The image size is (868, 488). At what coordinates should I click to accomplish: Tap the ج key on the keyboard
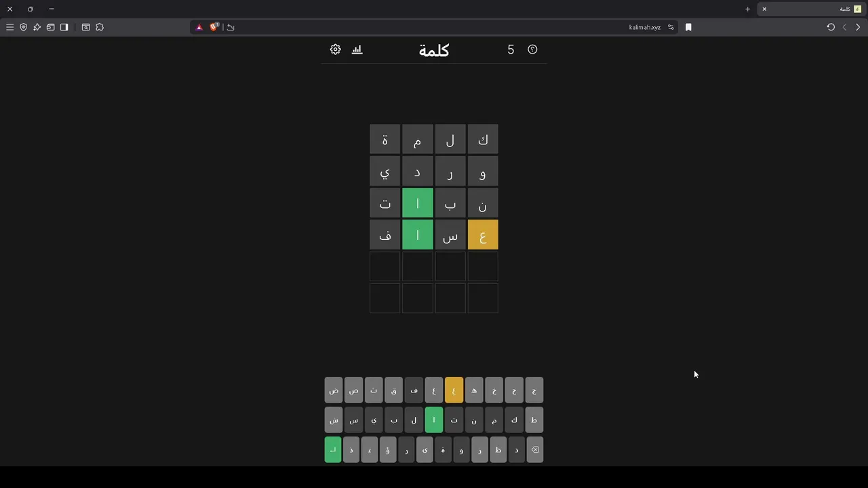coord(534,390)
